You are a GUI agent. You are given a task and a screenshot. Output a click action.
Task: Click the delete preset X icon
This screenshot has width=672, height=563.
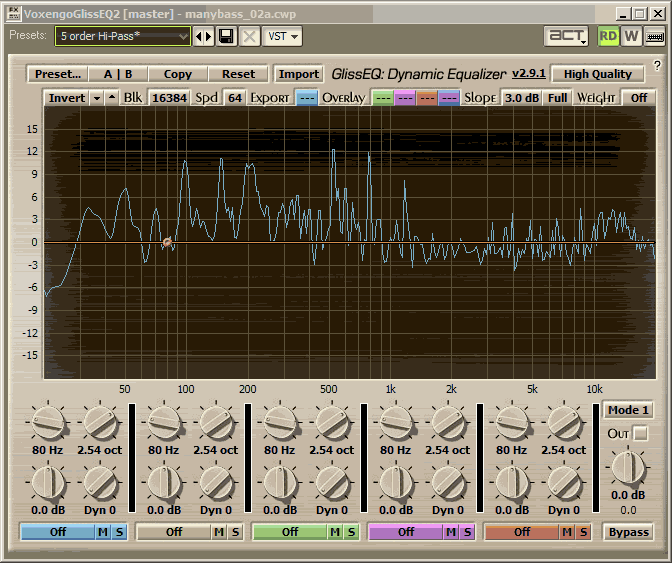point(249,37)
